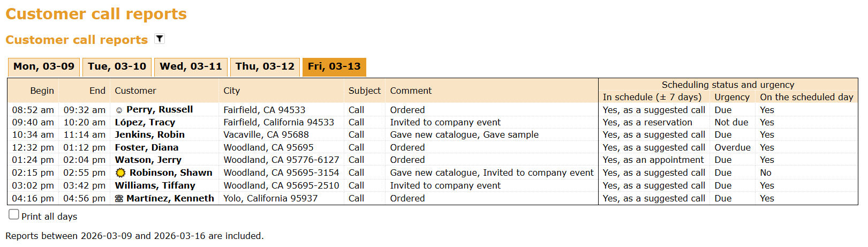Open Foster, Diana customer record
868x247 pixels.
[x=147, y=147]
